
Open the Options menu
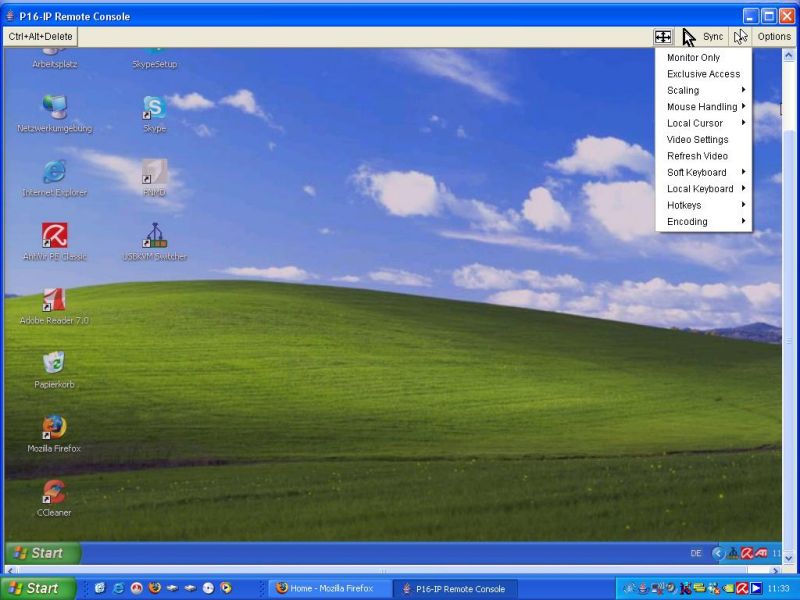(x=773, y=36)
